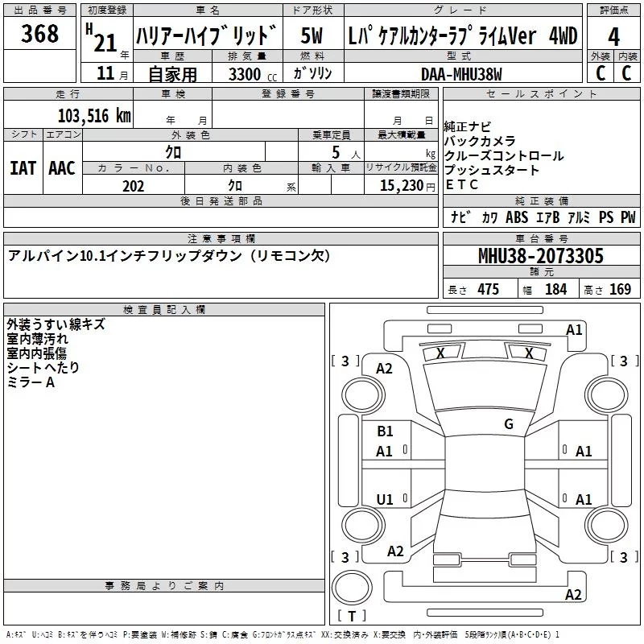The width and height of the screenshot is (644, 644).
Task: Click the front-left wheel circle on diagram
Action: (363, 395)
